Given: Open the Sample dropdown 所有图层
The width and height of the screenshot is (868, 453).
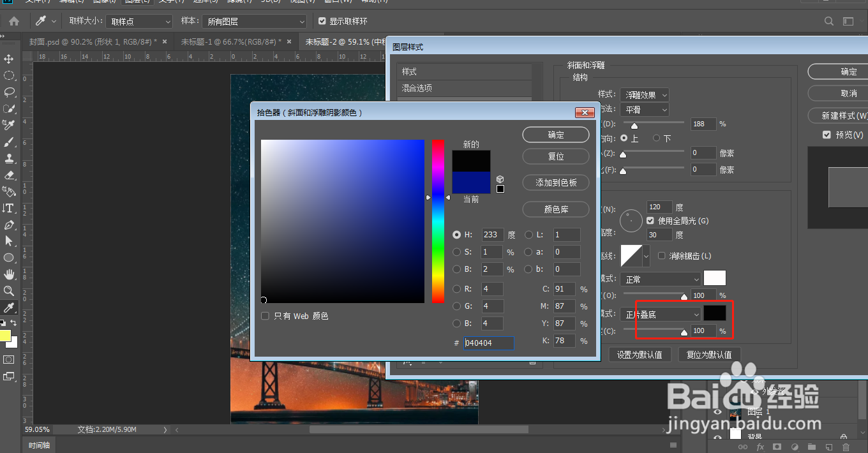Looking at the screenshot, I should click(x=255, y=22).
